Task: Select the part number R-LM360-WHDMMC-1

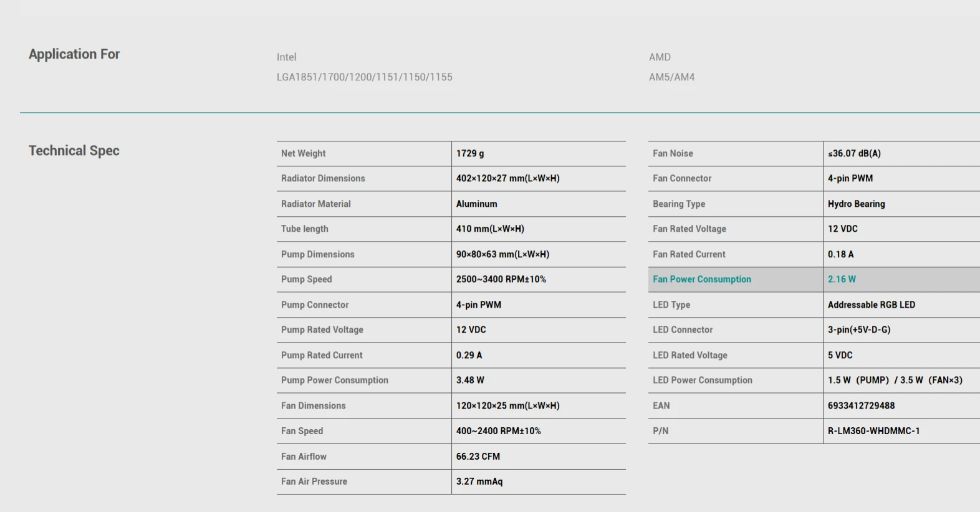Action: (874, 431)
